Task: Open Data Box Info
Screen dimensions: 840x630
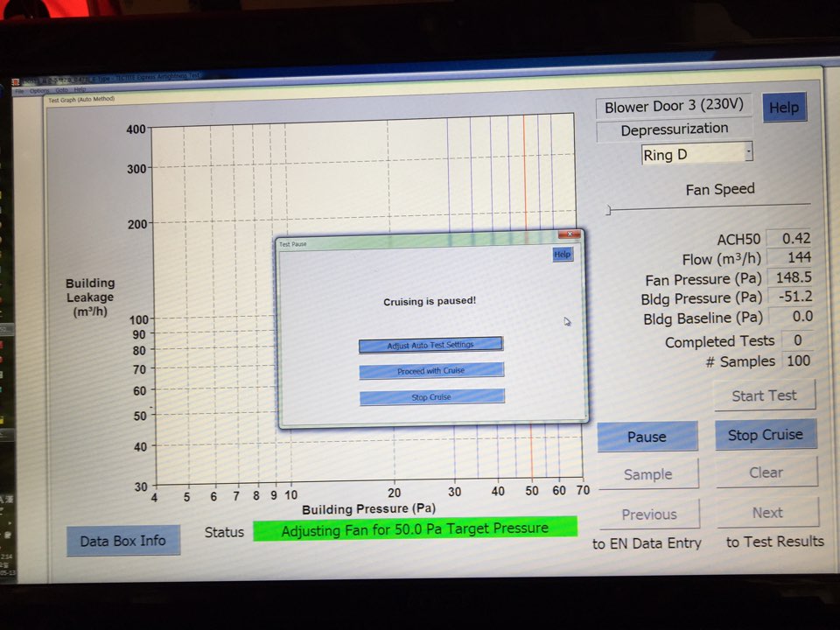Action: (122, 541)
